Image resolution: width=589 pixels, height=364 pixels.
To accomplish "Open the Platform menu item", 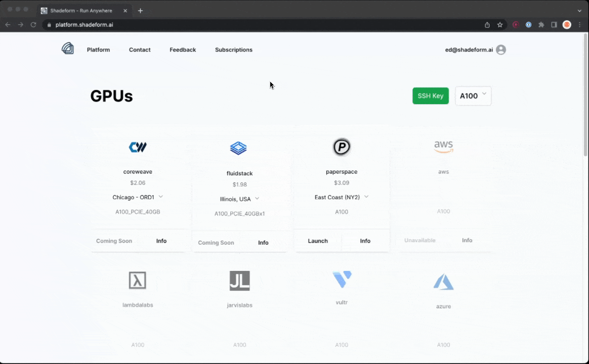I will [x=98, y=50].
